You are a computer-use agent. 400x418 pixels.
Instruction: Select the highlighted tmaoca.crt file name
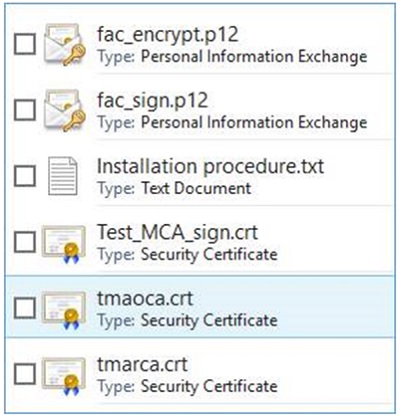145,299
